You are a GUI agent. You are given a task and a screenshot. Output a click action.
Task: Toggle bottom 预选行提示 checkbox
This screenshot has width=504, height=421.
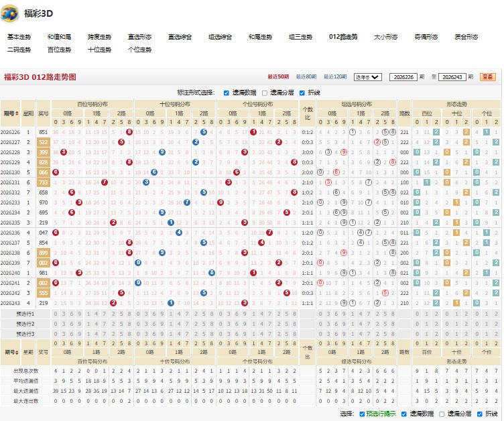click(x=362, y=414)
